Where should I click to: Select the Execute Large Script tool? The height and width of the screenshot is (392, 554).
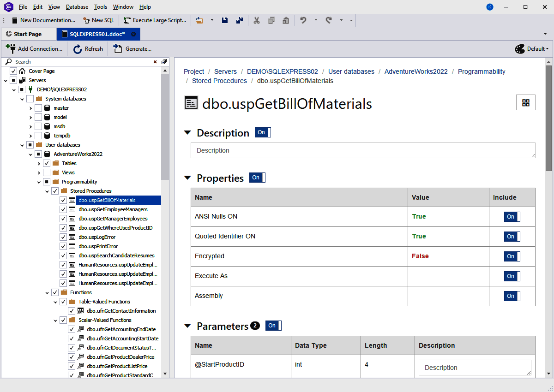[155, 20]
